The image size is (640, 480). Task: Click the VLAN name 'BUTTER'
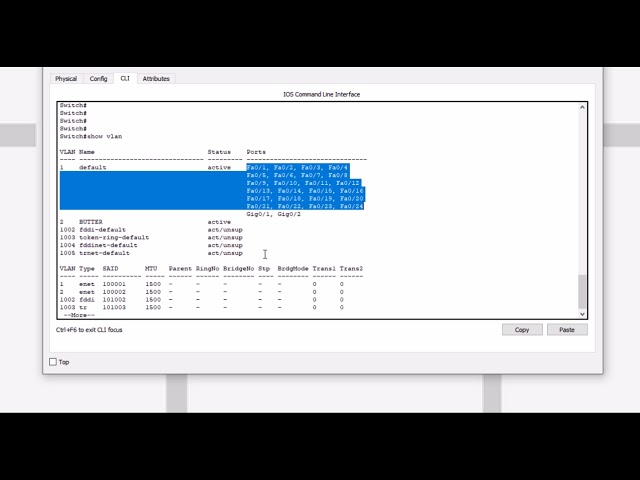91,222
